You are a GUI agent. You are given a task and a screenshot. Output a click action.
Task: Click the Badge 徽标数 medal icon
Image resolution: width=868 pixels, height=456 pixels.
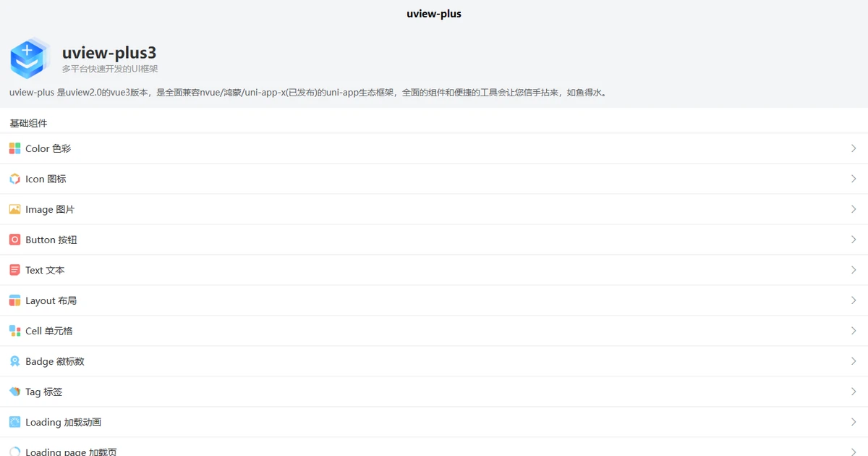click(x=14, y=361)
